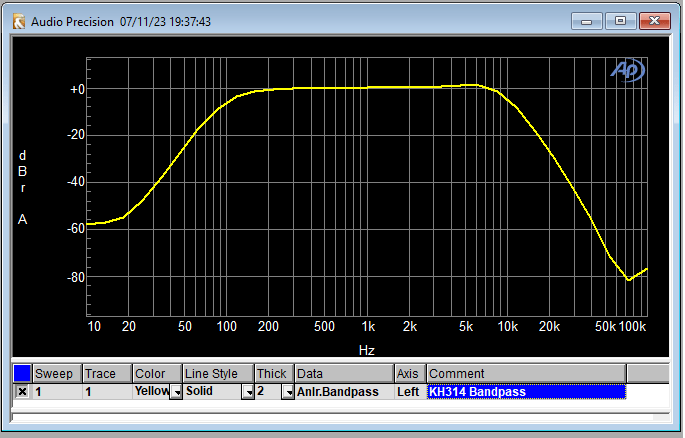
Task: Open the Thick value 2 dropdown
Action: 288,392
